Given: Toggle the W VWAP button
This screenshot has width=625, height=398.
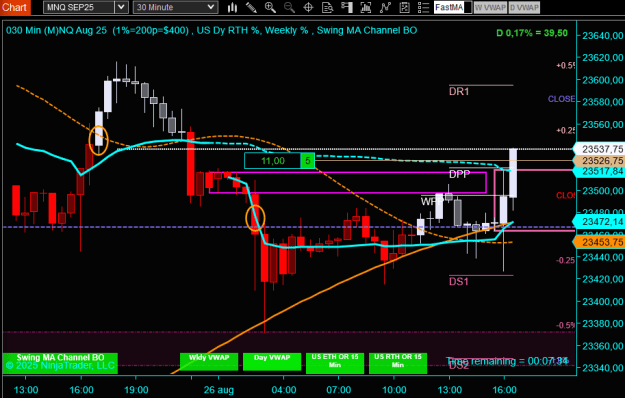Looking at the screenshot, I should [490, 7].
